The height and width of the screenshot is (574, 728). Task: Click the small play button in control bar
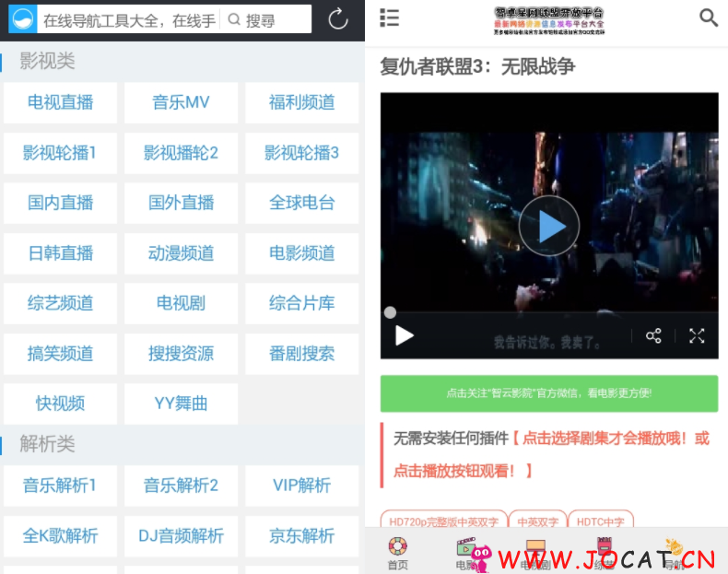coord(404,335)
